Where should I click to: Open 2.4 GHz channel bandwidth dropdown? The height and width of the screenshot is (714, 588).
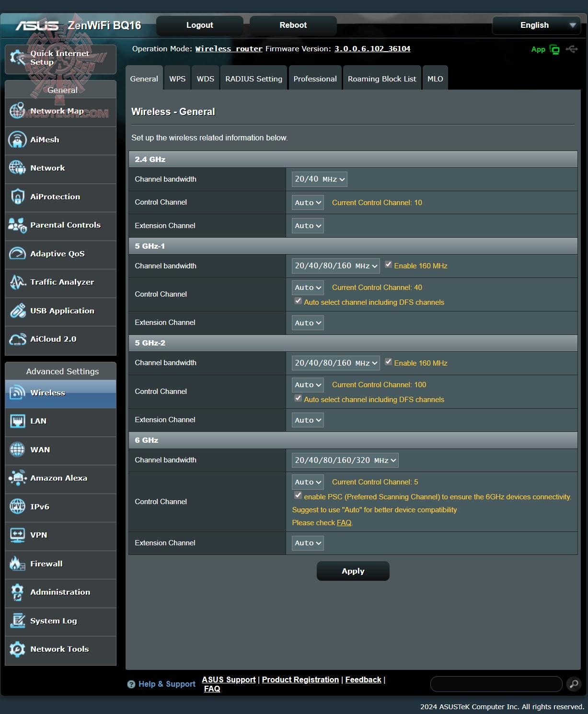point(320,179)
